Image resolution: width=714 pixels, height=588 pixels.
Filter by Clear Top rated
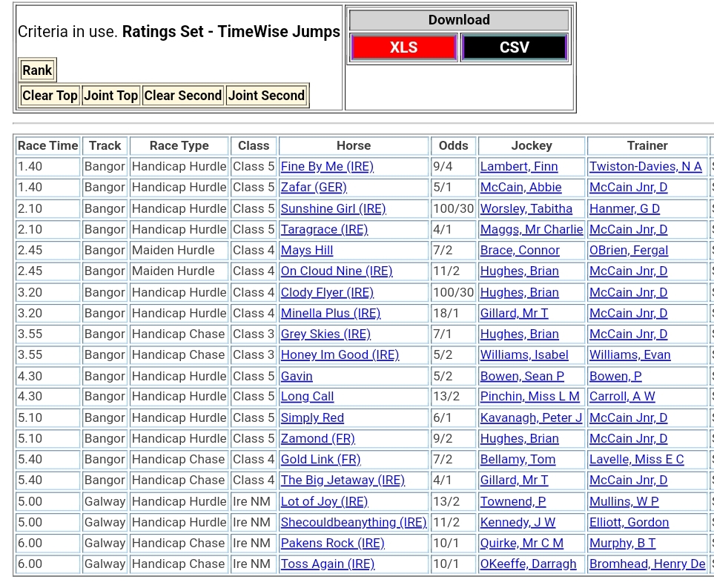(x=50, y=96)
